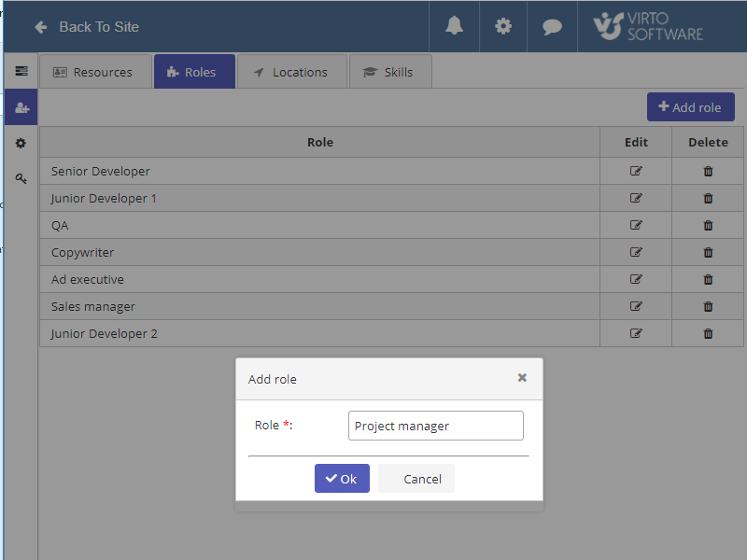Open the Locations tab

(290, 72)
